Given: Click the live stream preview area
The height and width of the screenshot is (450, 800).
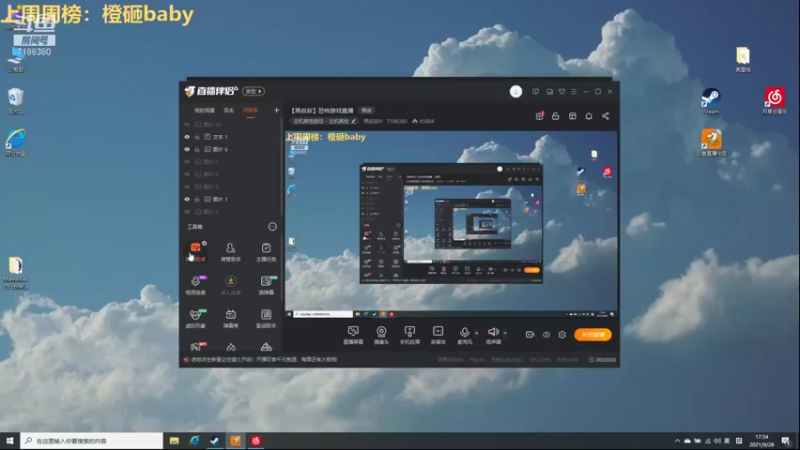Looking at the screenshot, I should [x=451, y=224].
